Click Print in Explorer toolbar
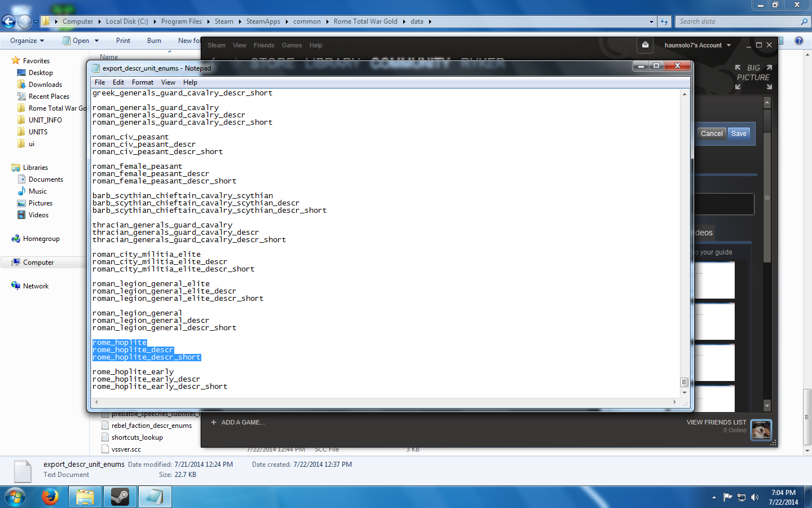The width and height of the screenshot is (812, 508). tap(123, 41)
